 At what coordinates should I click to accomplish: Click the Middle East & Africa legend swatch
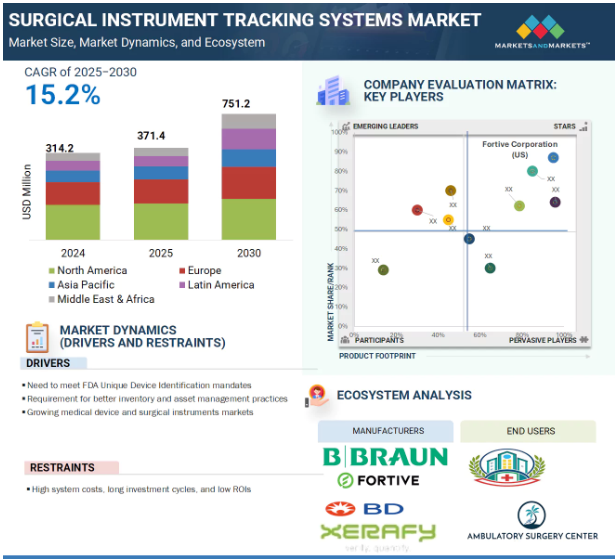51,299
